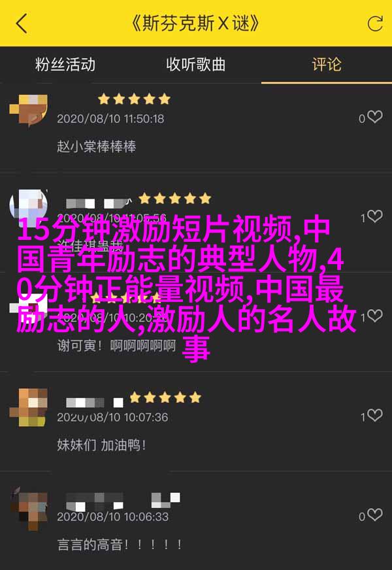Tap the 《斯芬克斯 X 谜》 title
Screen dimensions: 392x570
click(x=195, y=24)
